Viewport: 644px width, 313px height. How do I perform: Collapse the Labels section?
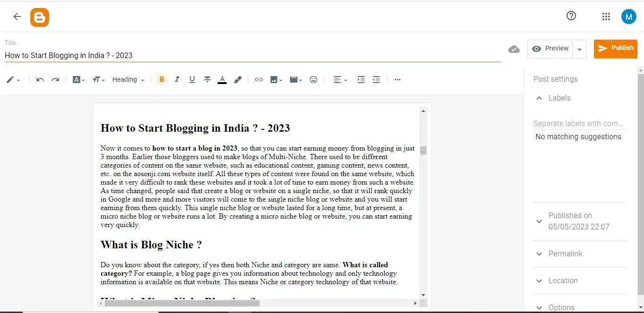pyautogui.click(x=539, y=98)
